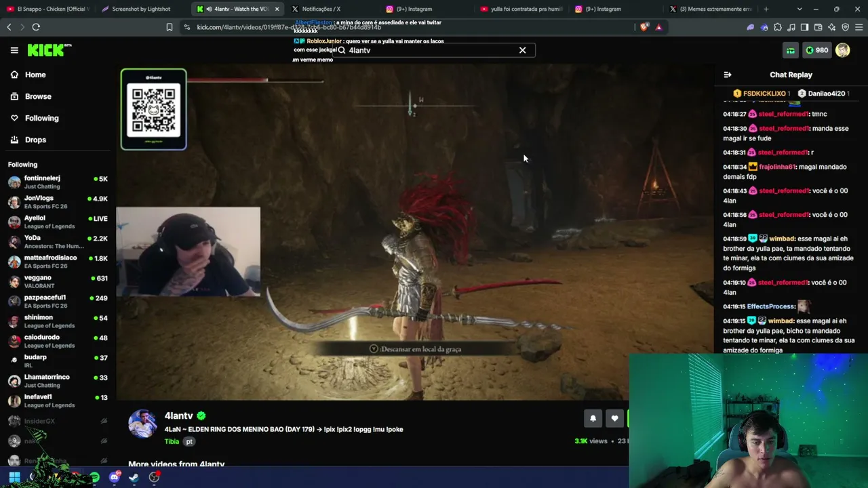
Task: Open Steam from the taskbar
Action: 134,477
